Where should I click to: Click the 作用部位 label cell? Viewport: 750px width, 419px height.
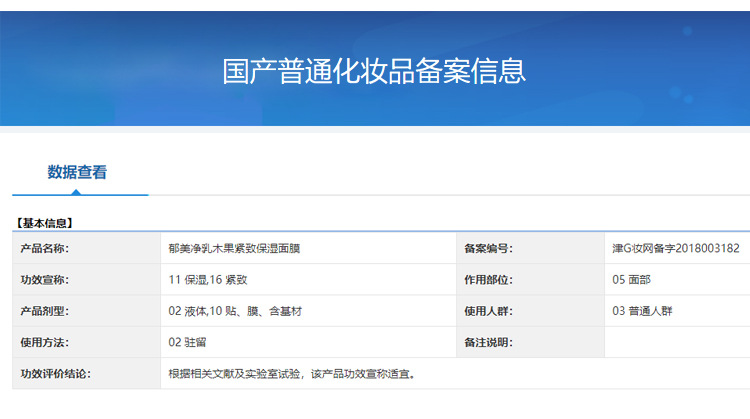pos(530,279)
